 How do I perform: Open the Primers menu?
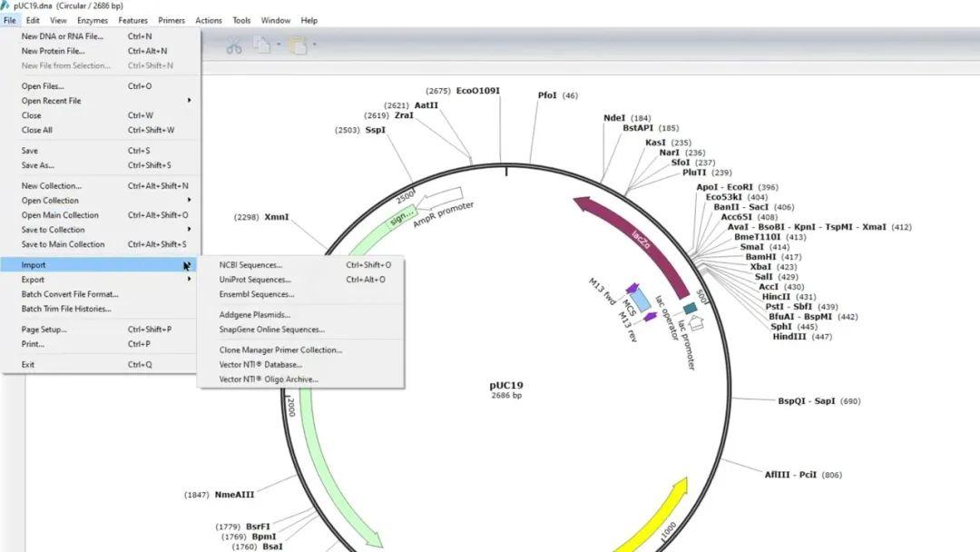pos(171,20)
